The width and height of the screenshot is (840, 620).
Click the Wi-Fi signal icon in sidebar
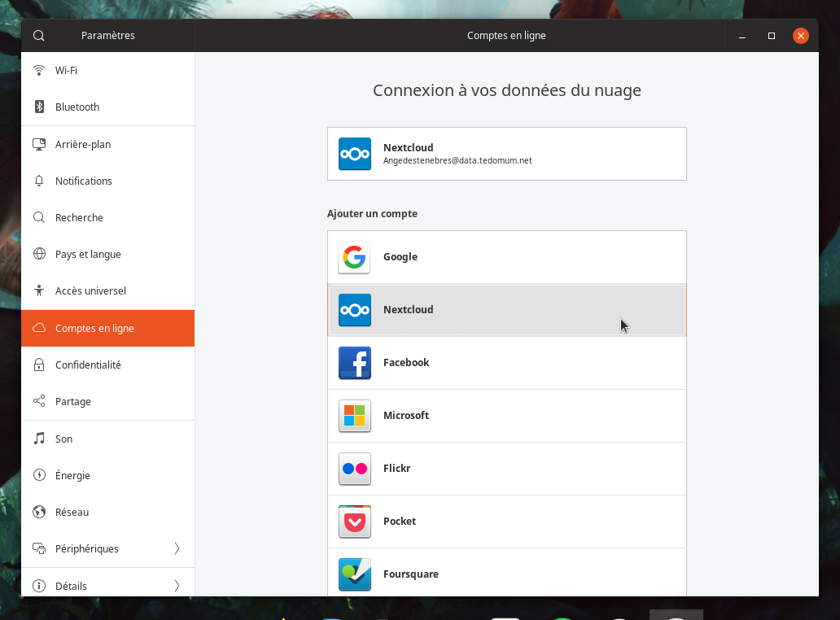click(x=39, y=71)
